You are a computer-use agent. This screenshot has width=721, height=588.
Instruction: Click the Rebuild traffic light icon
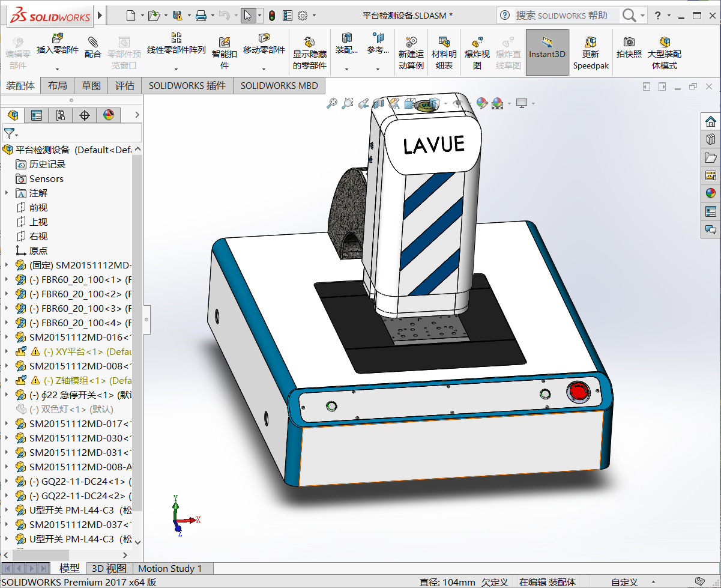272,16
